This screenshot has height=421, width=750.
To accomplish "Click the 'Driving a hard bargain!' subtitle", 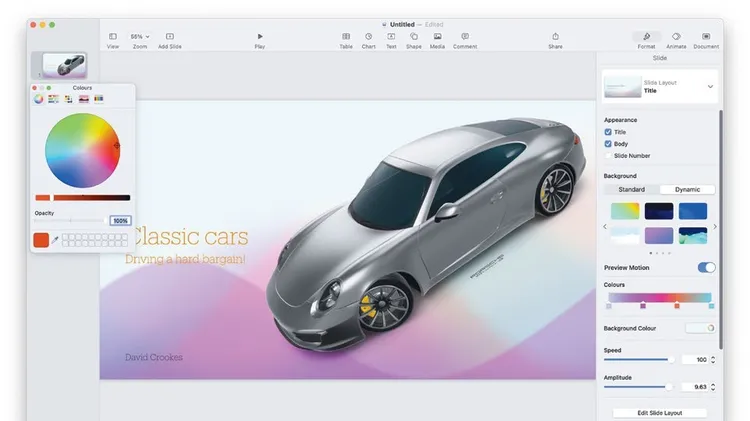I will (x=185, y=259).
